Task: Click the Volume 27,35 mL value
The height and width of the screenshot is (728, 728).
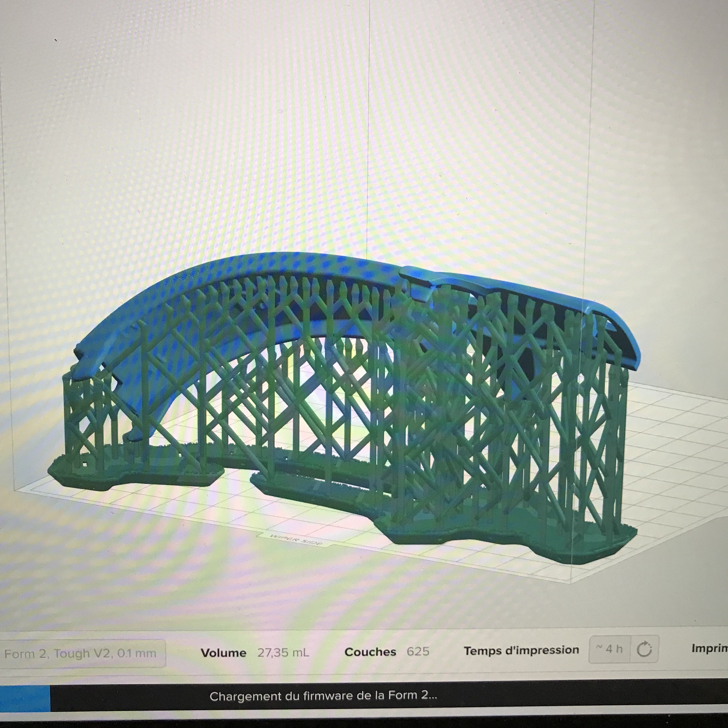Action: pyautogui.click(x=283, y=652)
